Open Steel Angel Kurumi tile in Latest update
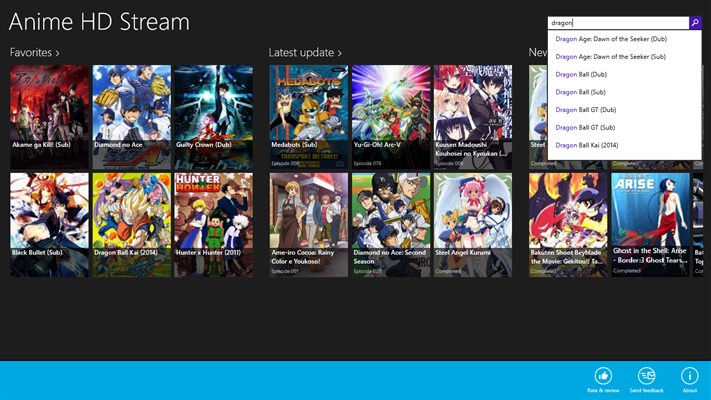 pyautogui.click(x=473, y=225)
